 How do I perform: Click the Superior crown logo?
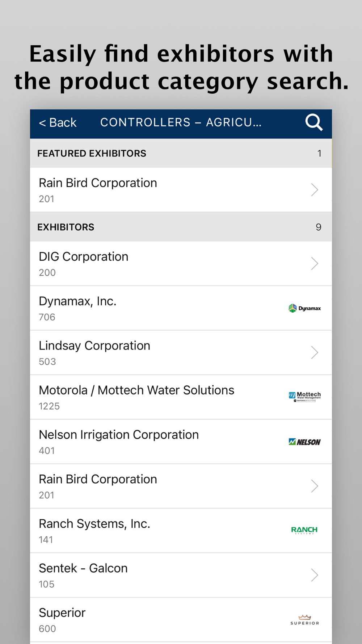[304, 620]
